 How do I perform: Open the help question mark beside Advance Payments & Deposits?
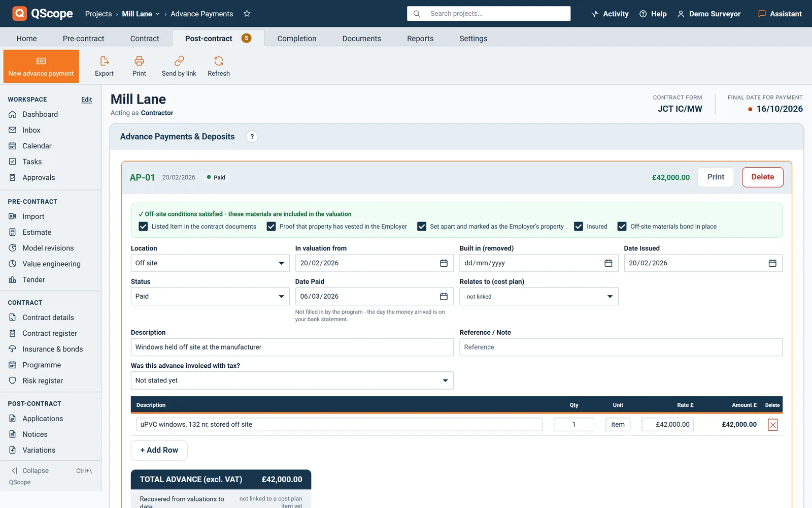(x=252, y=137)
